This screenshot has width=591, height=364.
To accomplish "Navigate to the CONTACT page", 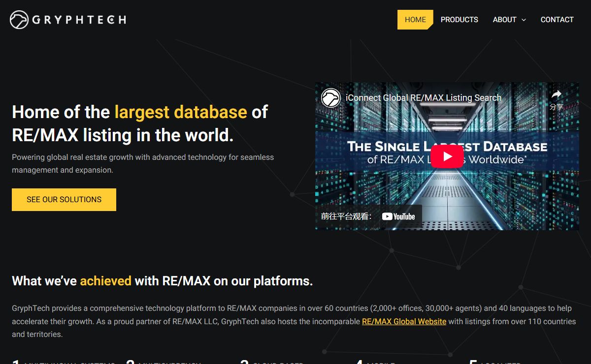I will 557,20.
